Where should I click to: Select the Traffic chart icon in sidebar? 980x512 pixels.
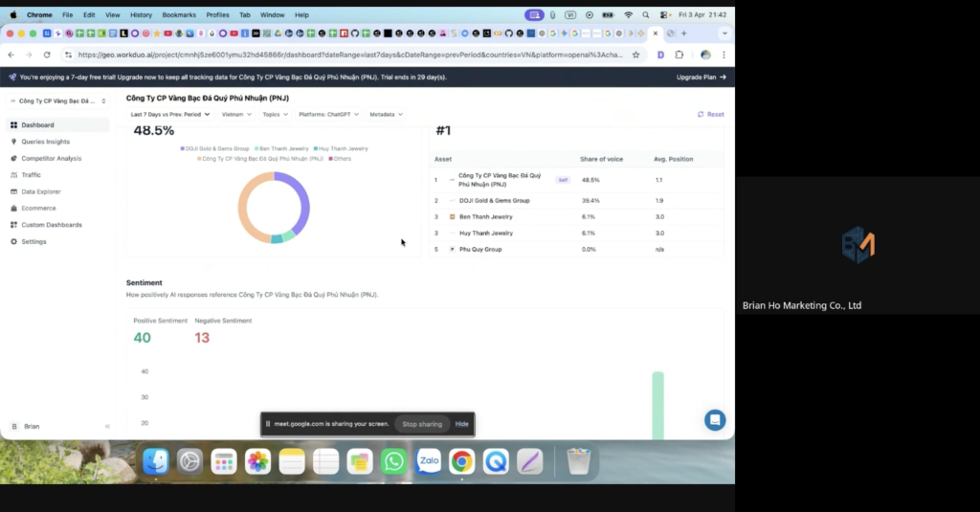(x=13, y=175)
